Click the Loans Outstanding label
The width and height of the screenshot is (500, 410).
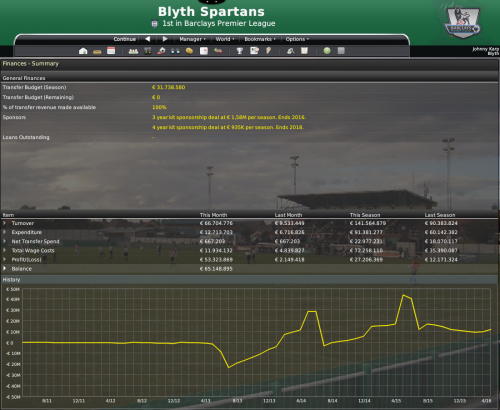[26, 137]
